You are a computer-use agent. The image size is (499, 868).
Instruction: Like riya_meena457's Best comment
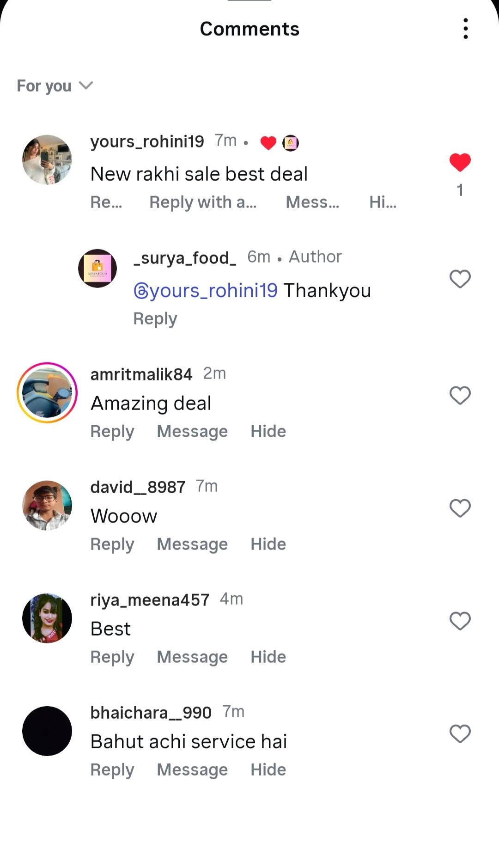point(460,621)
